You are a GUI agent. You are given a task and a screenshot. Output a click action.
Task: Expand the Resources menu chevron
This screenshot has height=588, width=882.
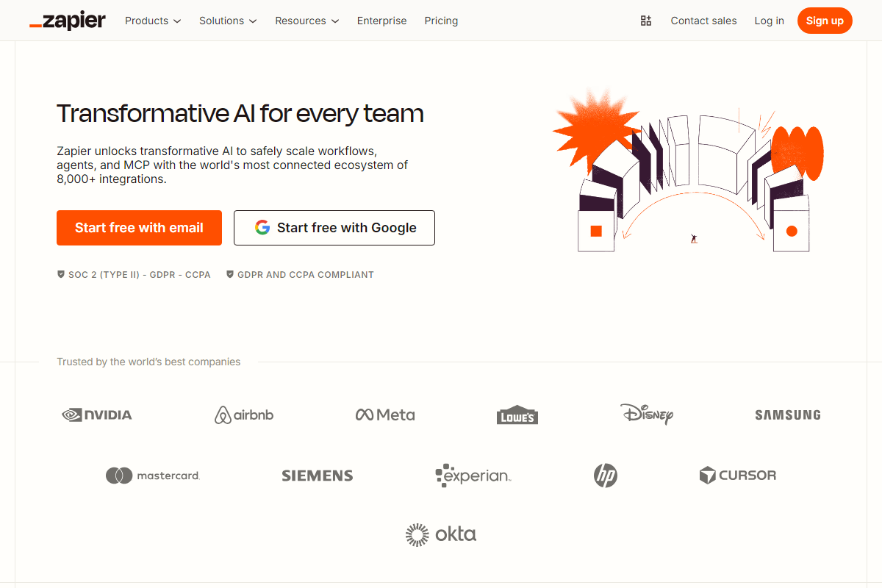coord(336,21)
